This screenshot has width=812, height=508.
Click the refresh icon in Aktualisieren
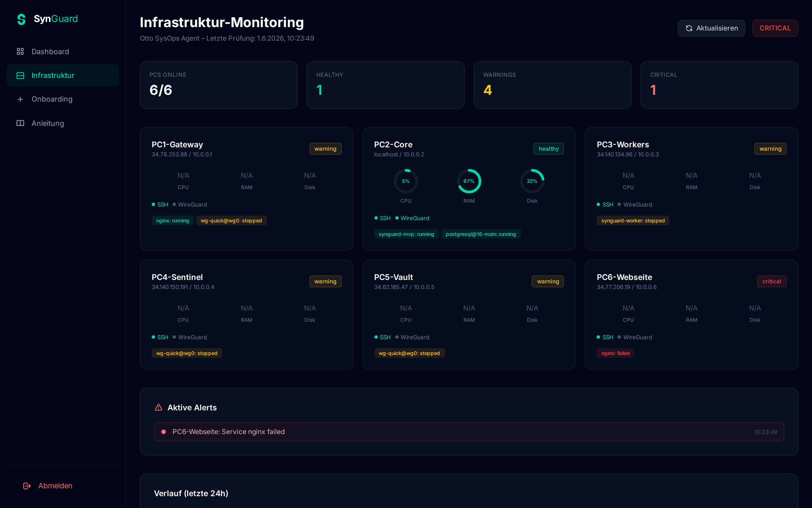[x=689, y=28]
